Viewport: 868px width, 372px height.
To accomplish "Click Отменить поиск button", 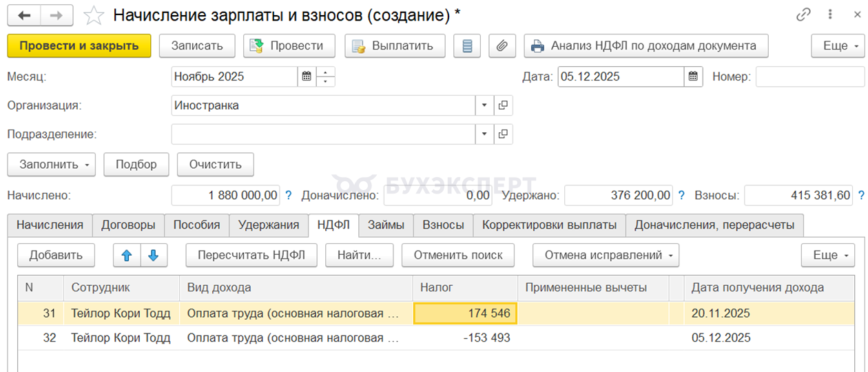I will [x=458, y=255].
